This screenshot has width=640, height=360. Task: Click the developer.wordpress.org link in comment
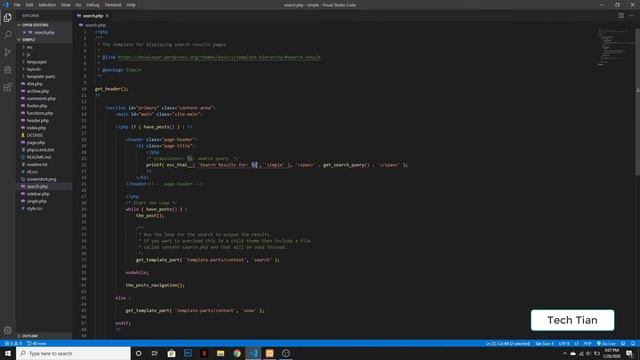[219, 57]
